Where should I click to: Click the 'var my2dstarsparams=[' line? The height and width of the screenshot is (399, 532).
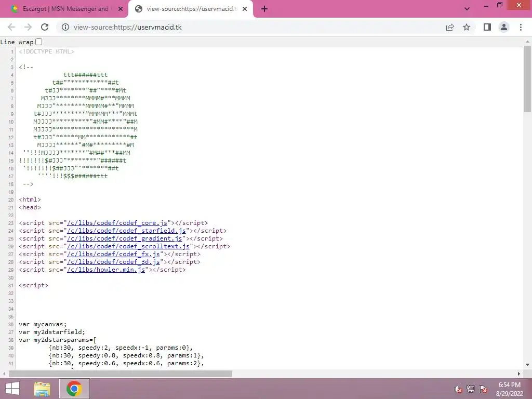click(x=58, y=340)
